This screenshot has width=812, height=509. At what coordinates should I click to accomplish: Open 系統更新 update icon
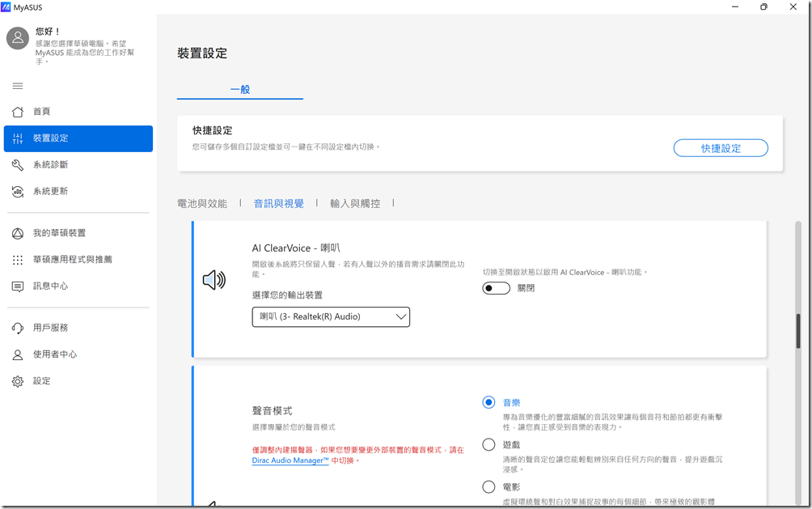[18, 192]
